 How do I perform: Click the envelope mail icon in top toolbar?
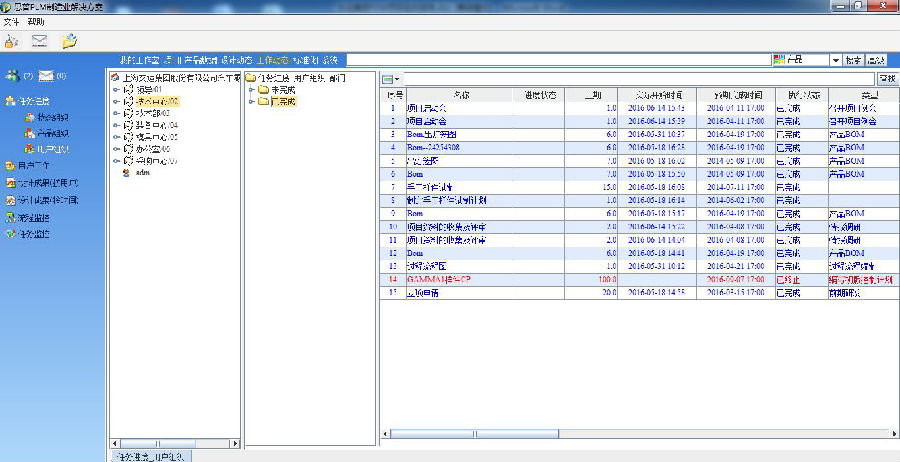(40, 41)
